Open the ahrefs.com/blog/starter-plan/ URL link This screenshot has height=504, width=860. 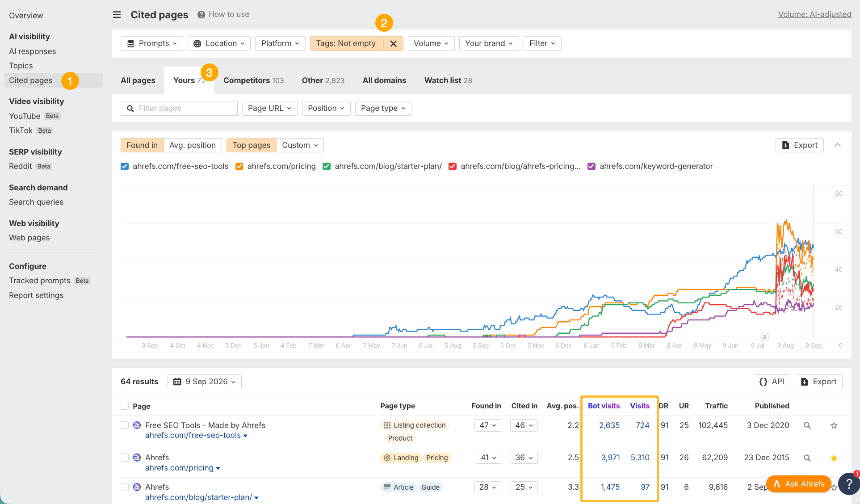click(x=199, y=497)
